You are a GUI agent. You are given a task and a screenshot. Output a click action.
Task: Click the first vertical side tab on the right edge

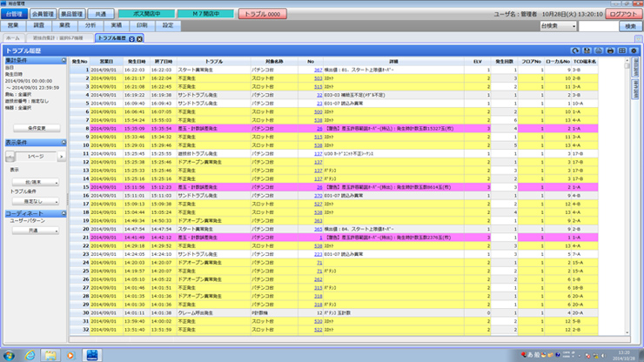pos(635,67)
